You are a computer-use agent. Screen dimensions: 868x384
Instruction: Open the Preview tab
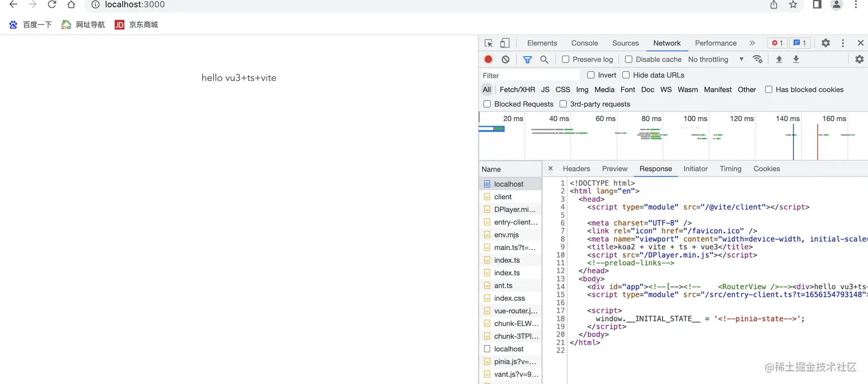pyautogui.click(x=615, y=169)
